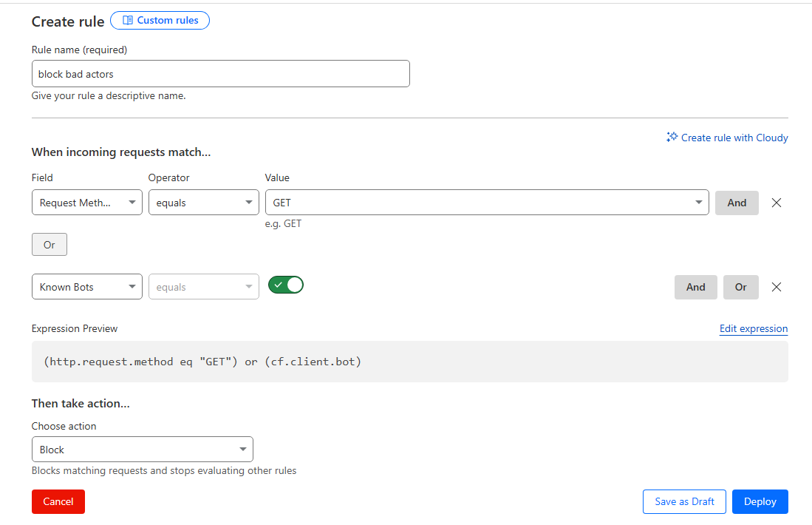Expand the Block action dropdown
This screenshot has height=525, width=812.
click(x=143, y=450)
